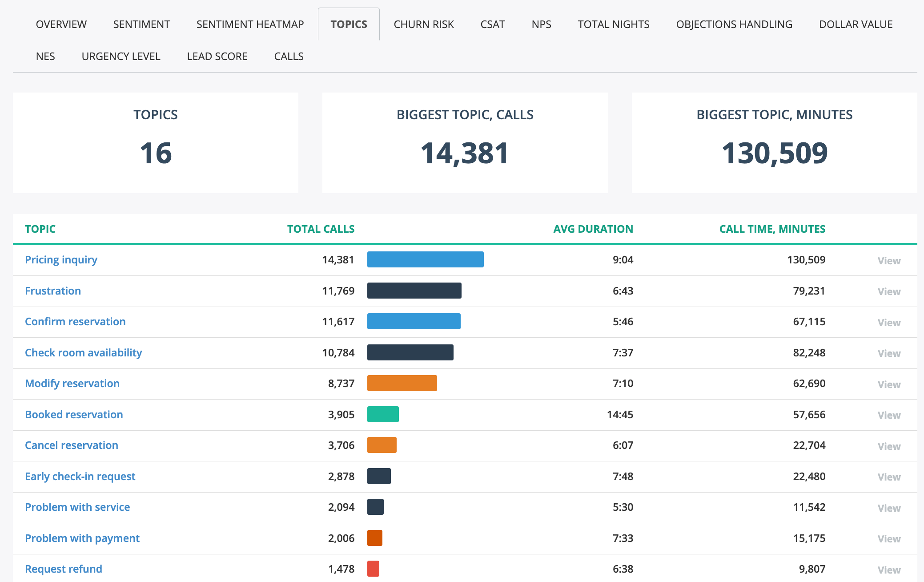
Task: Click the green Booked reservation bar
Action: (x=383, y=414)
